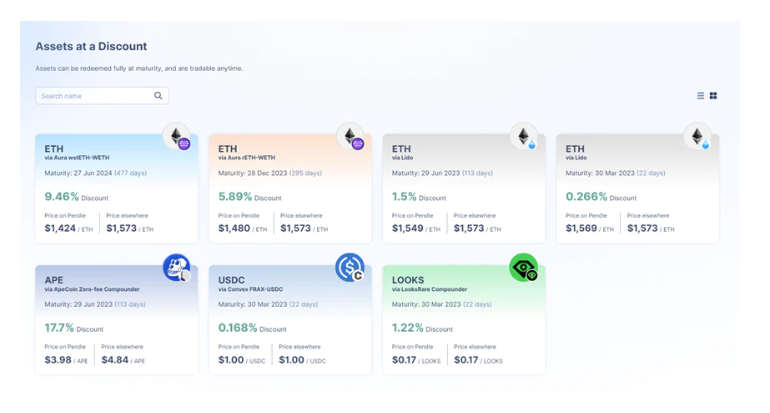Click the $4.84 / APE price elsewhere
770x413 pixels.
[123, 360]
